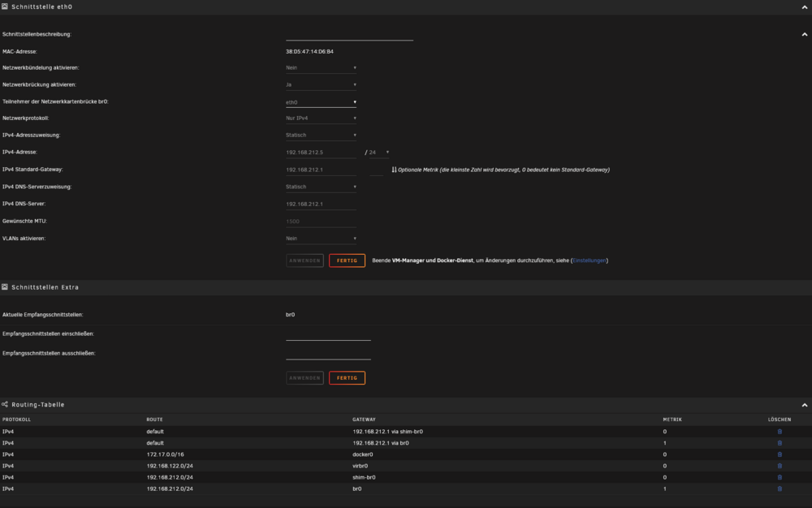Image resolution: width=812 pixels, height=508 pixels.
Task: Click the Metrik column header
Action: pyautogui.click(x=672, y=420)
